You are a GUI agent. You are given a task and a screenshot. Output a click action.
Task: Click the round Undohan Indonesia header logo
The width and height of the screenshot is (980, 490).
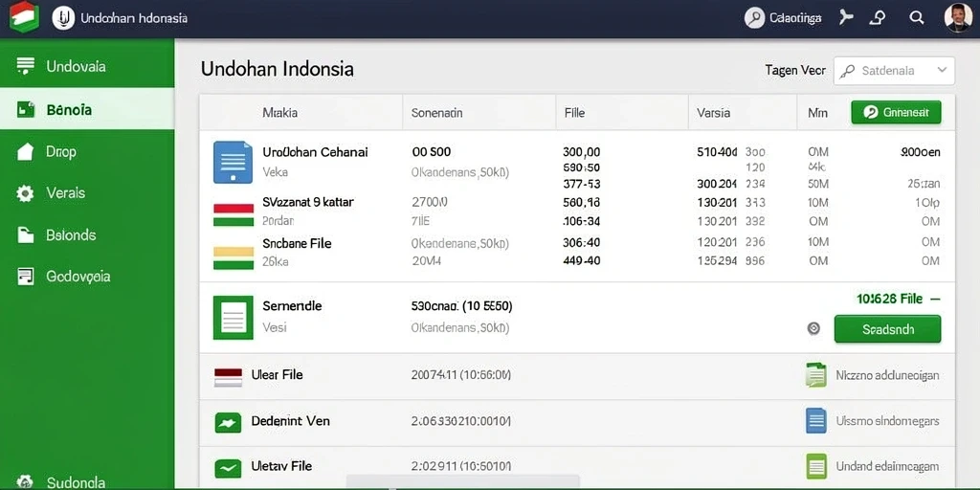pyautogui.click(x=63, y=18)
